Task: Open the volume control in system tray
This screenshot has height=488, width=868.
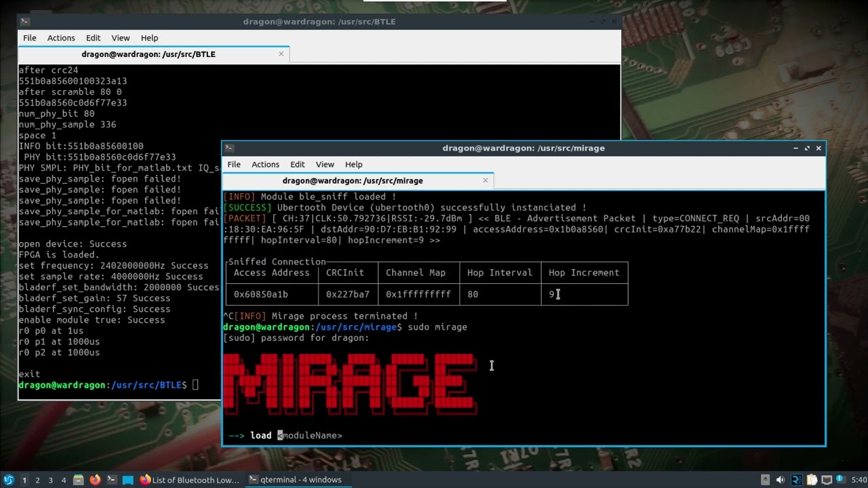Action: pos(781,480)
